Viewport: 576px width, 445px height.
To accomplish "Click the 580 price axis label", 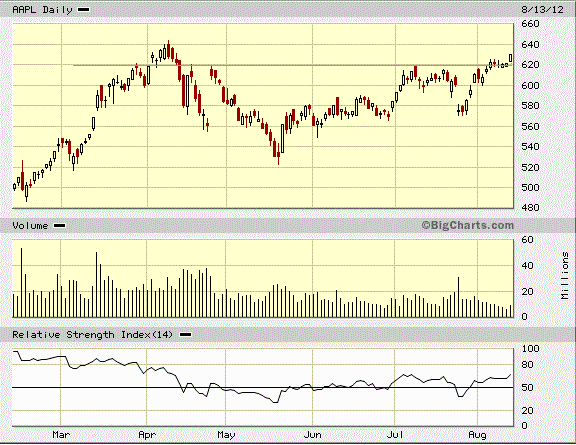I will [530, 106].
